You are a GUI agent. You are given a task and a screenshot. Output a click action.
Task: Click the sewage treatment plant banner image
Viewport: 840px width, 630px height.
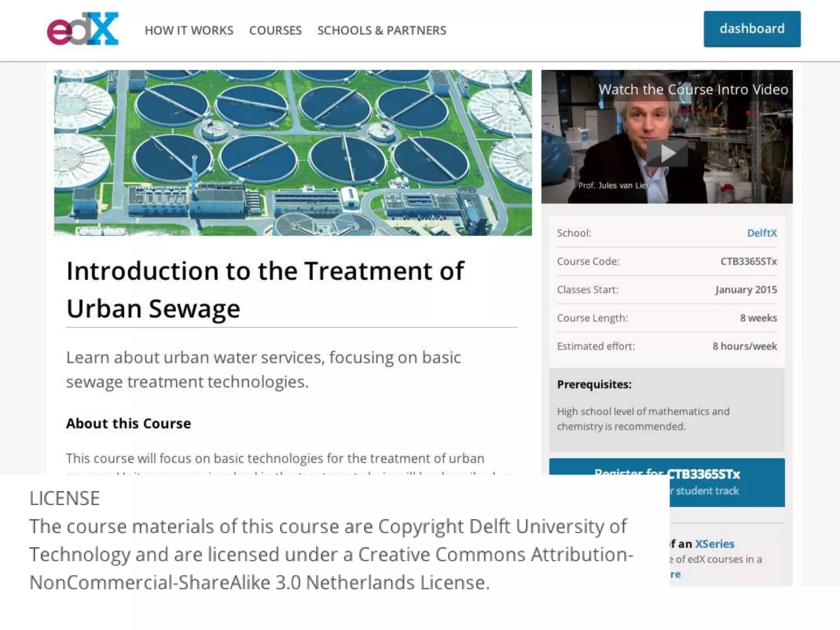point(293,153)
